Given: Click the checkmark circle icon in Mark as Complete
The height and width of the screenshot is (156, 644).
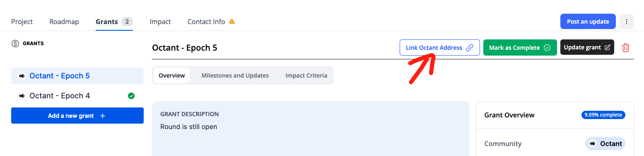Looking at the screenshot, I should 547,48.
